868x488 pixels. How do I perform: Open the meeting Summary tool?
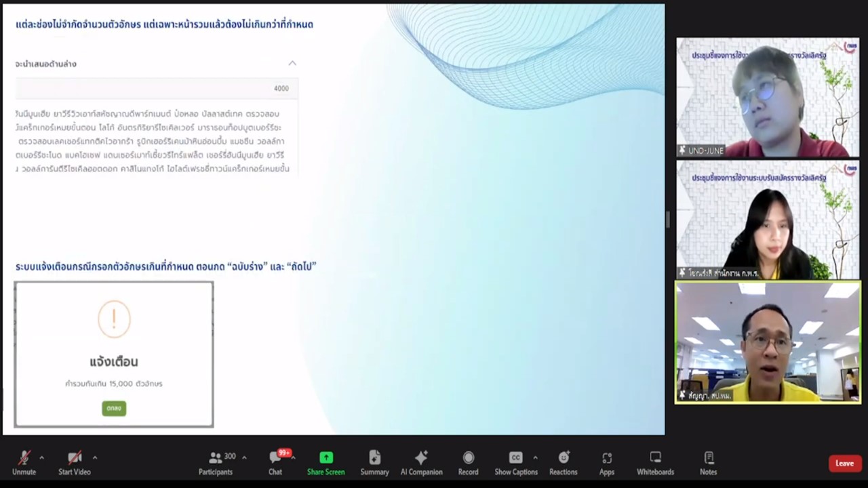coord(374,458)
